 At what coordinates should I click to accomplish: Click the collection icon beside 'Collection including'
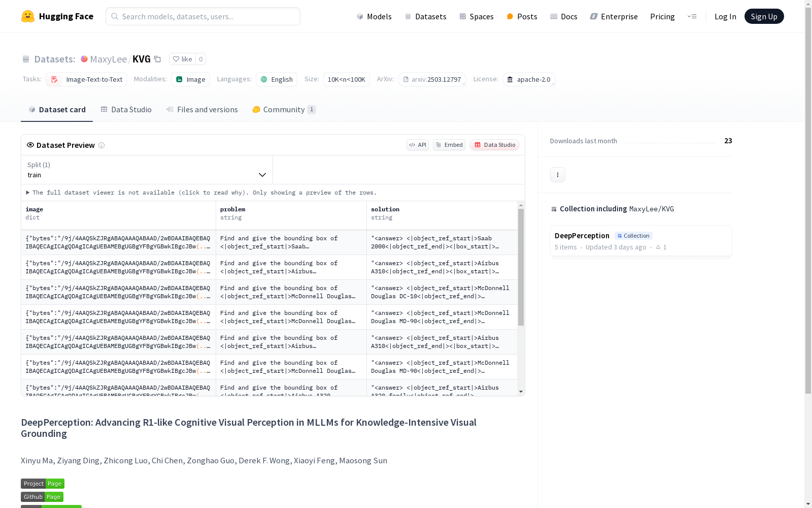pos(554,209)
